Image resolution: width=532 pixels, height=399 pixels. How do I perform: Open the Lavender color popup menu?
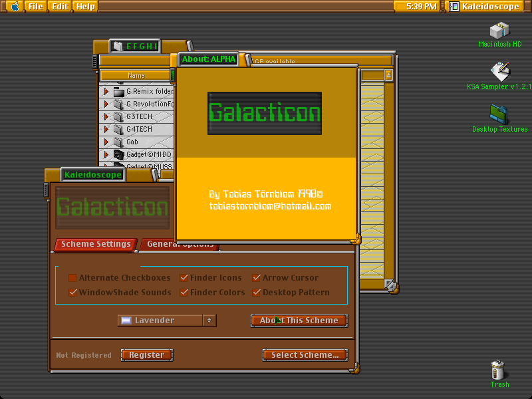[x=167, y=321]
